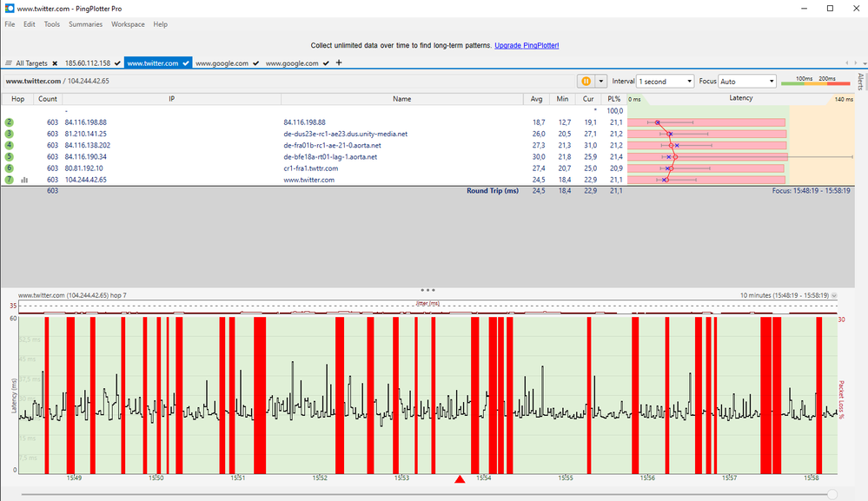Click the 15:53 time label on the timeline
This screenshot has width=868, height=501.
pyautogui.click(x=401, y=478)
